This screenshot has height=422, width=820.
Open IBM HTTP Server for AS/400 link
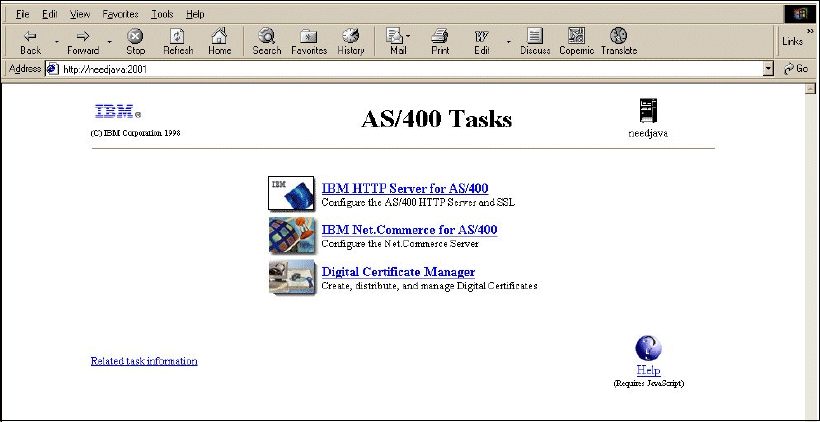pos(405,188)
